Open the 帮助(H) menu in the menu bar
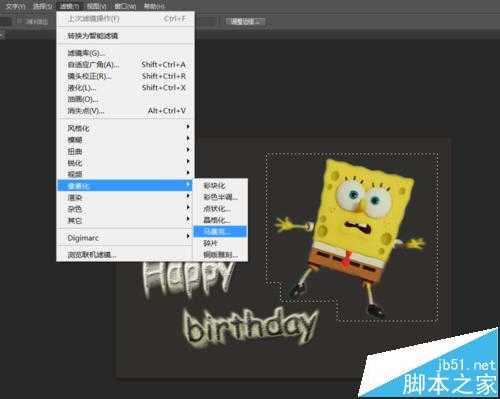The height and width of the screenshot is (399, 500). tap(154, 6)
